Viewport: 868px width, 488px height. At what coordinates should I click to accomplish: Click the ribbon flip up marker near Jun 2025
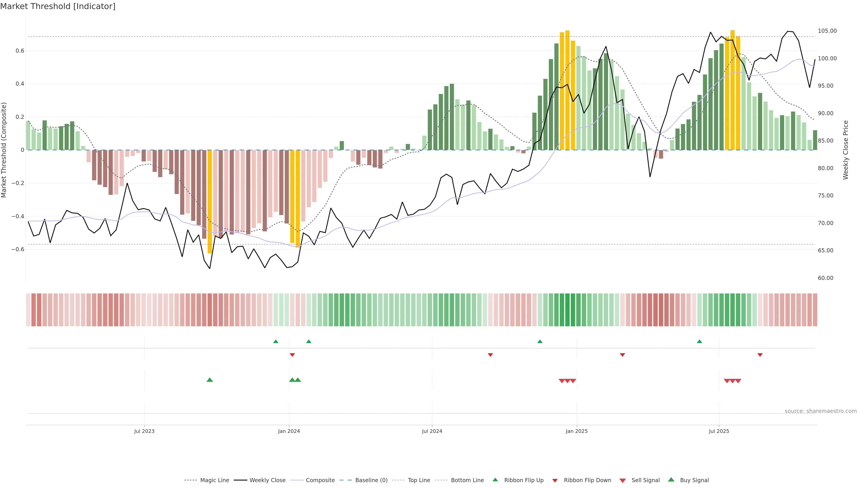699,342
